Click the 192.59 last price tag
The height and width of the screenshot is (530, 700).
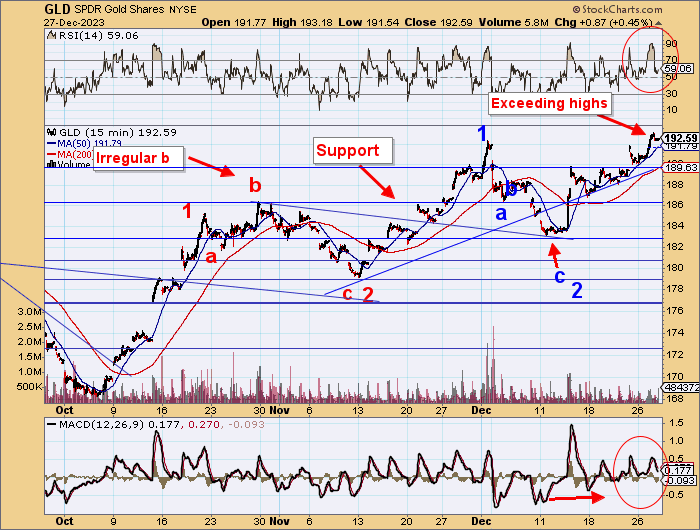coord(681,138)
